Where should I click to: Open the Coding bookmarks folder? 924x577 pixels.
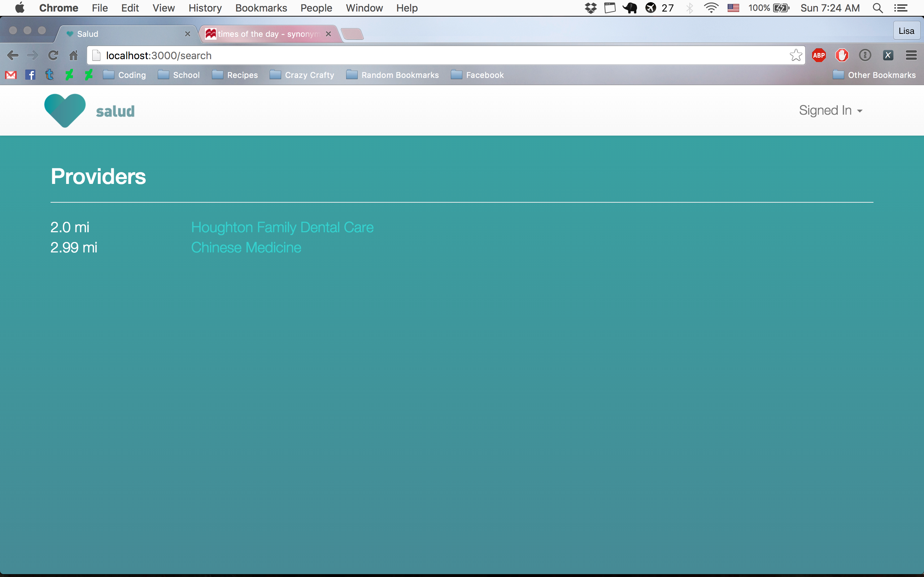pos(125,75)
